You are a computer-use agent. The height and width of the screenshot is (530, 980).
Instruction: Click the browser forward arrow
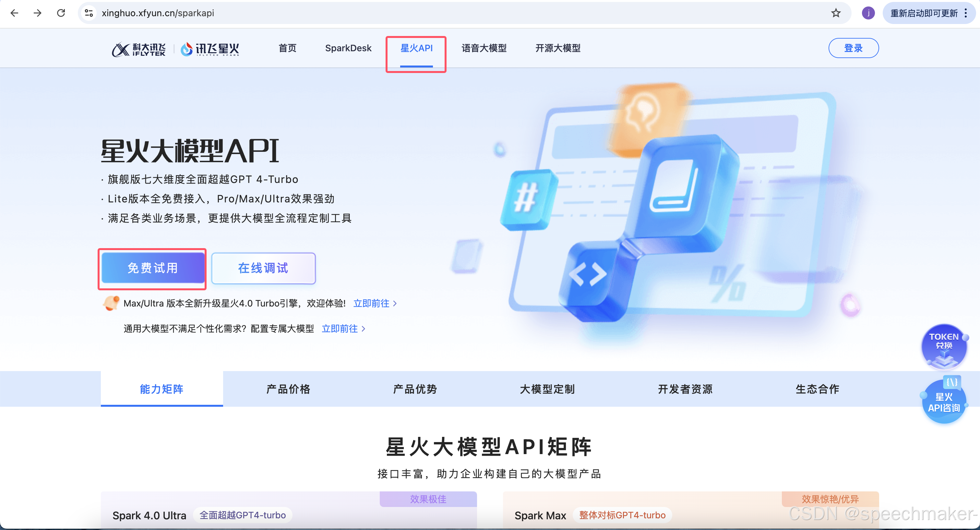click(37, 13)
